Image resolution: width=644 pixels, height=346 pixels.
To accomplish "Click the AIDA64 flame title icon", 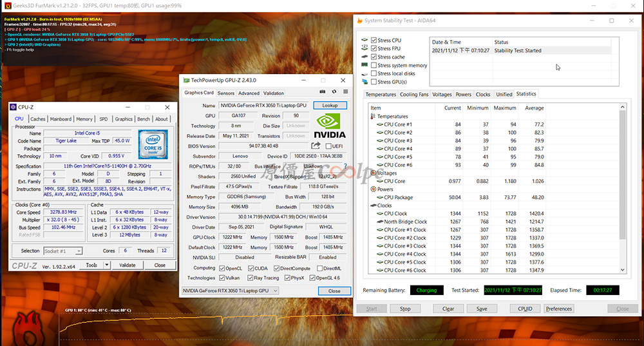I will [359, 20].
